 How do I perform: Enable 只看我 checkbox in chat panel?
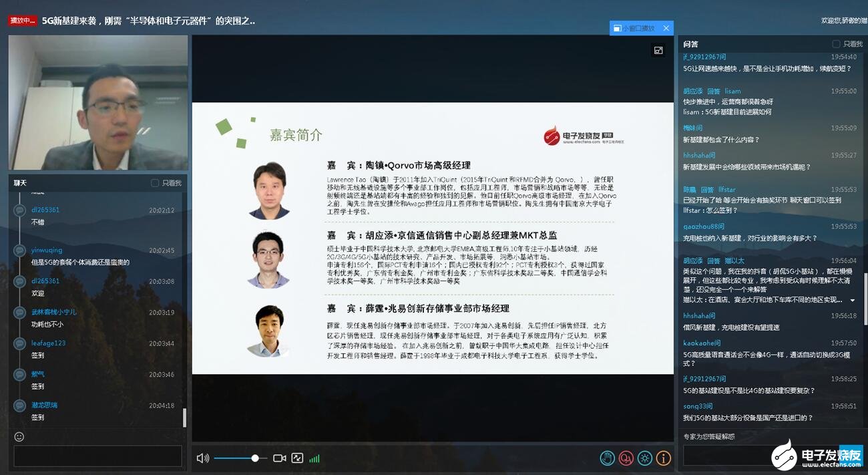155,183
